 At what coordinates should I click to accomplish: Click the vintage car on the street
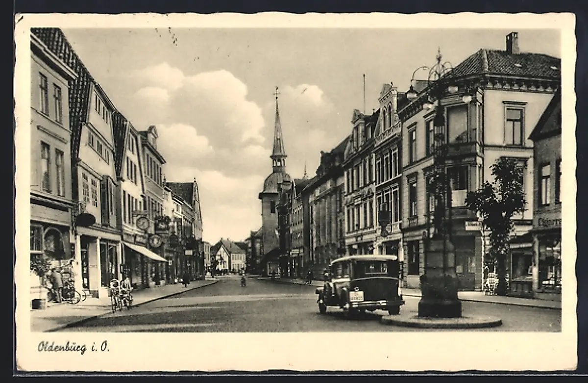[361, 284]
